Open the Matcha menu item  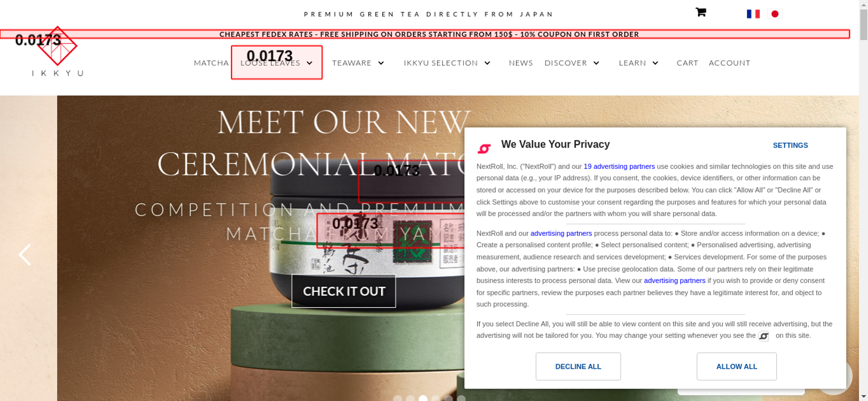click(x=211, y=63)
